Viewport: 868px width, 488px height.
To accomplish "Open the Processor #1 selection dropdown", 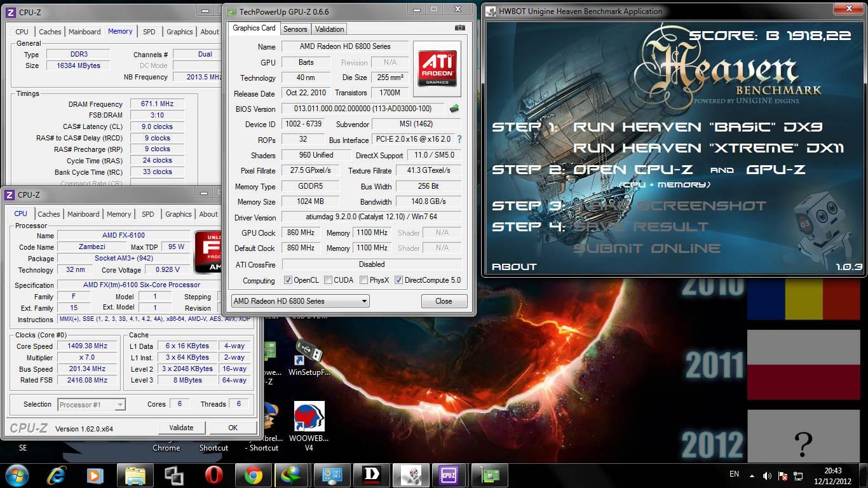I will [x=92, y=405].
